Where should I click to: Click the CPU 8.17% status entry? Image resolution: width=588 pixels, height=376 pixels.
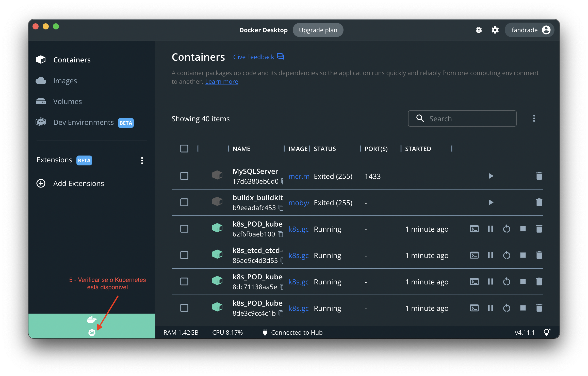(227, 332)
